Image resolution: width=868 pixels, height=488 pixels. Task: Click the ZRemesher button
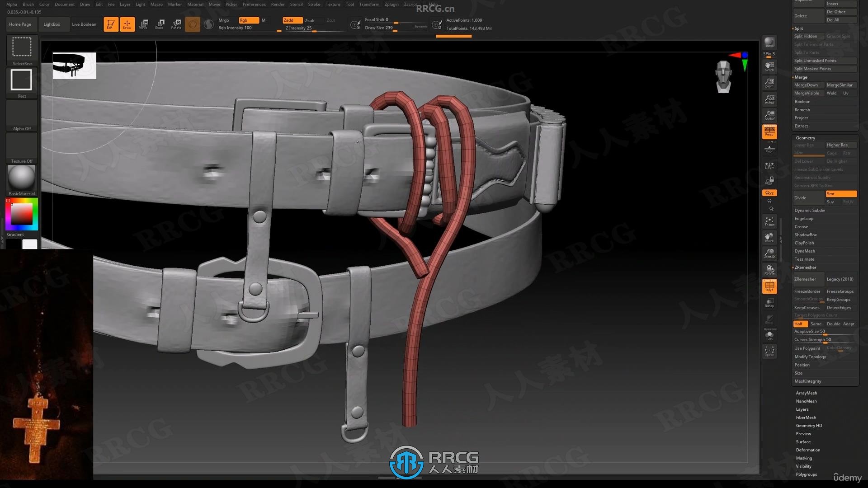[x=808, y=279]
